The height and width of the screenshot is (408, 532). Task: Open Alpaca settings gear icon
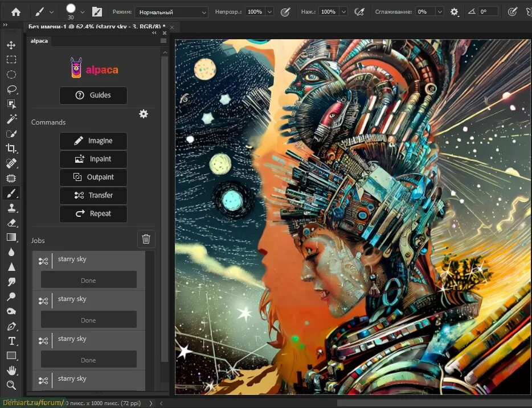click(x=144, y=114)
